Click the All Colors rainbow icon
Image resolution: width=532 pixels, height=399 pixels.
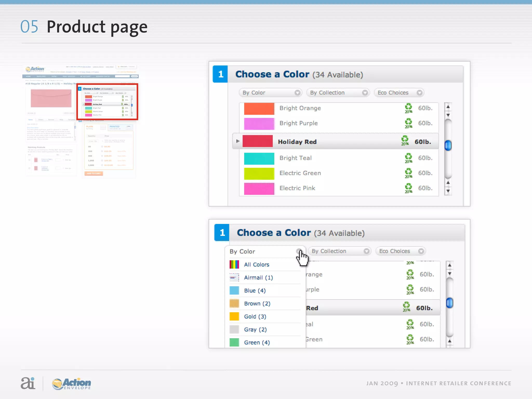pyautogui.click(x=234, y=264)
